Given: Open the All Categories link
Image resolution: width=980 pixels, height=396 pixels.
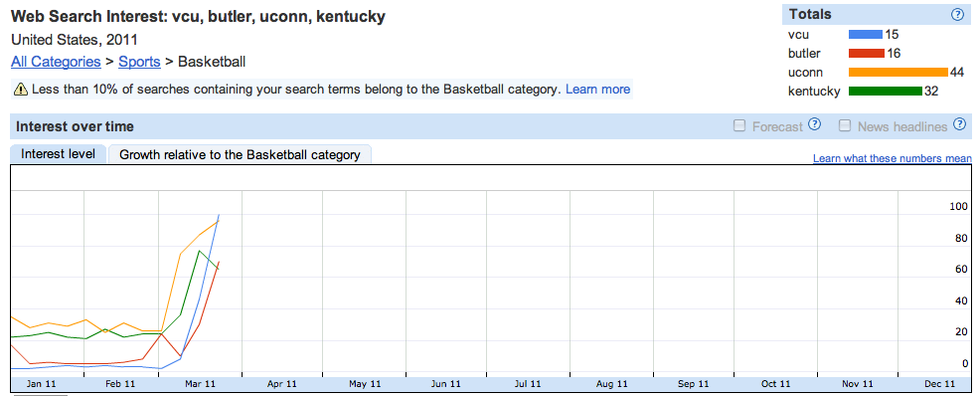Looking at the screenshot, I should [x=56, y=62].
